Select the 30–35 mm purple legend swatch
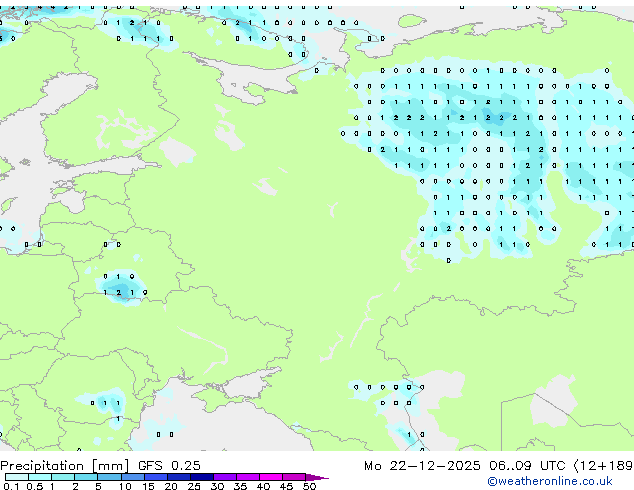Viewport: 634px width, 490px height. (225, 477)
